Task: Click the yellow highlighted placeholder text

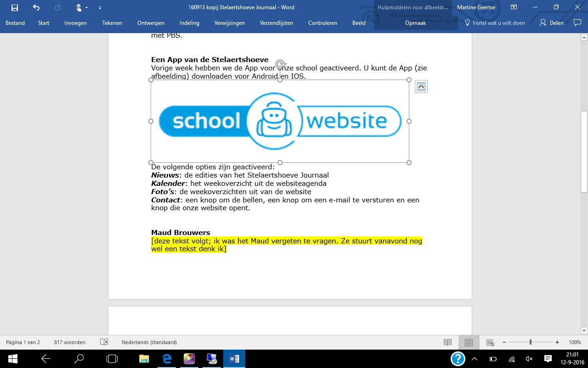Action: [287, 245]
